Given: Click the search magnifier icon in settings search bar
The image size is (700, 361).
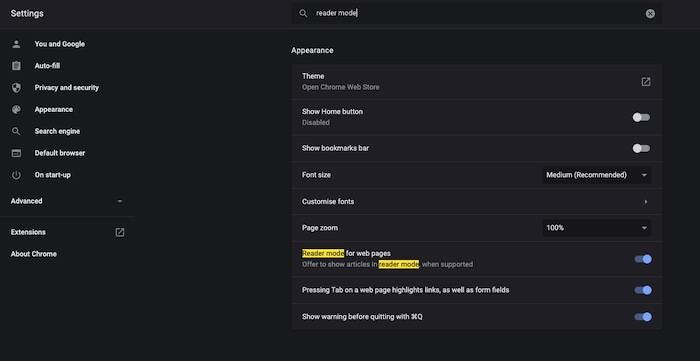Looking at the screenshot, I should point(303,13).
